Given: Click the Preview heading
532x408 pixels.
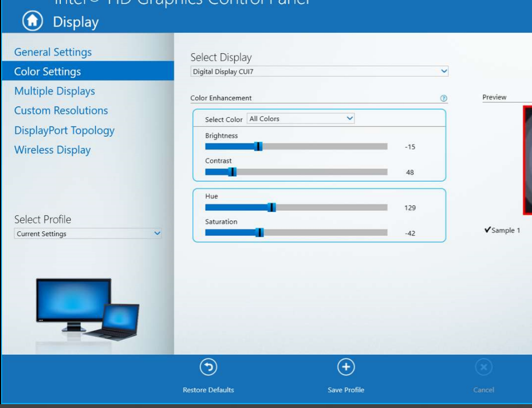Looking at the screenshot, I should 494,97.
